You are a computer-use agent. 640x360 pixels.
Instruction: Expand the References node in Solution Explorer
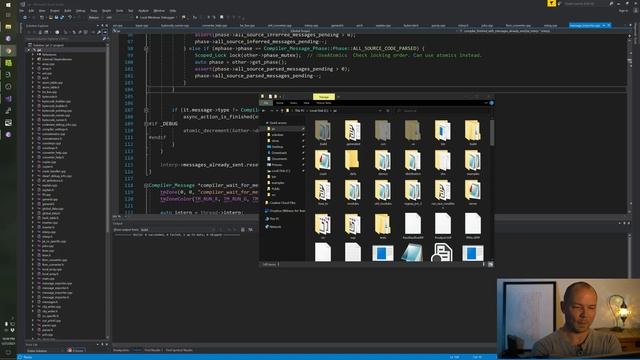33,54
